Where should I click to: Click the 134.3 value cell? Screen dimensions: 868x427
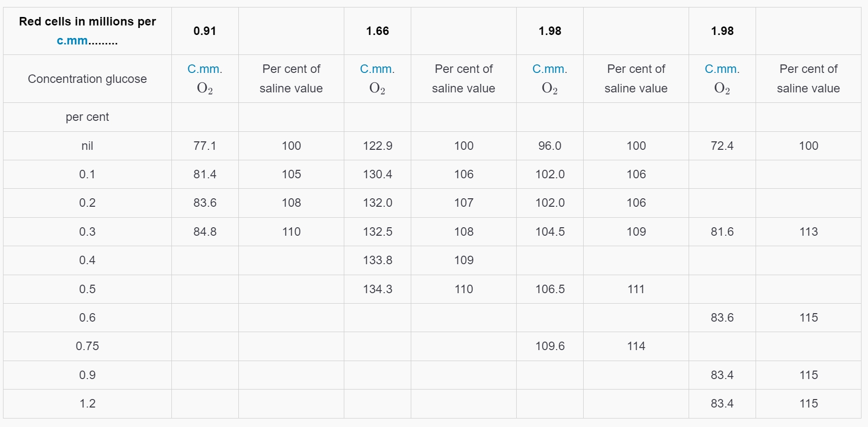(377, 289)
